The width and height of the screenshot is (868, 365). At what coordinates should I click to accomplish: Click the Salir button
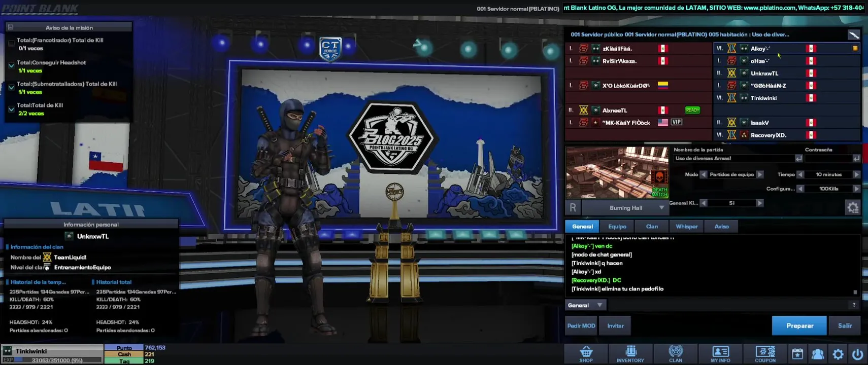845,325
